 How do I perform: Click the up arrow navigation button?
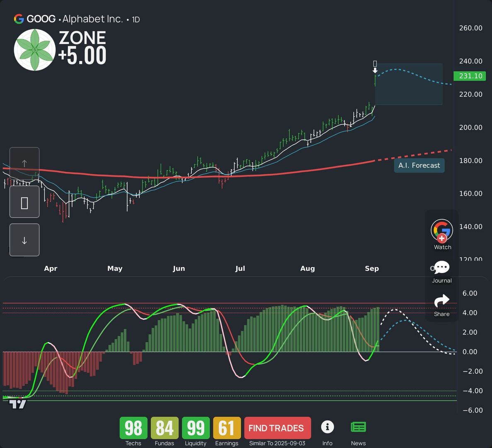(x=24, y=163)
